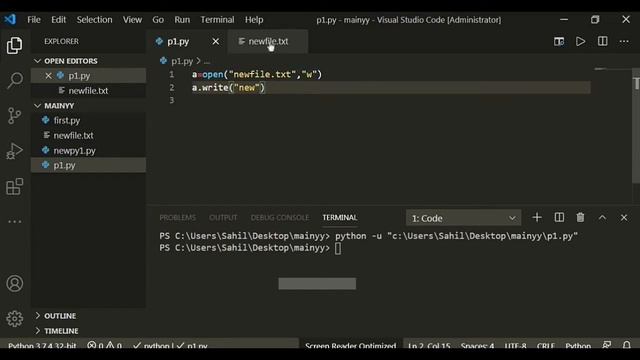Click Python 3.7.4 32-bit interpreter selector
Viewport: 640px width, 360px height.
click(x=42, y=346)
